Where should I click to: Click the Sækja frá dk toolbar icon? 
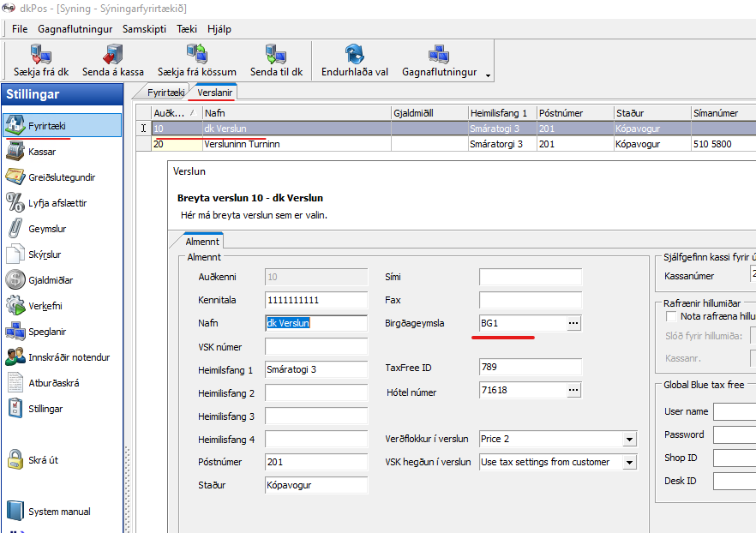[39, 54]
